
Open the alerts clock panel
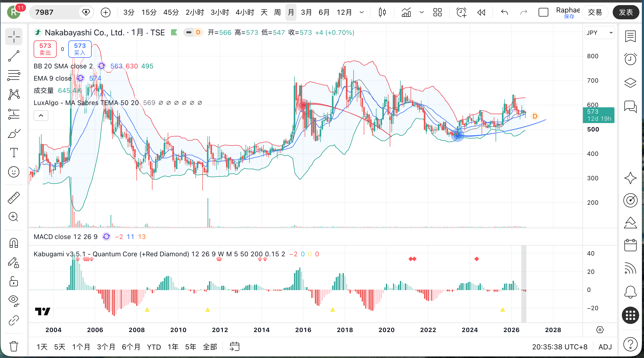pos(630,59)
